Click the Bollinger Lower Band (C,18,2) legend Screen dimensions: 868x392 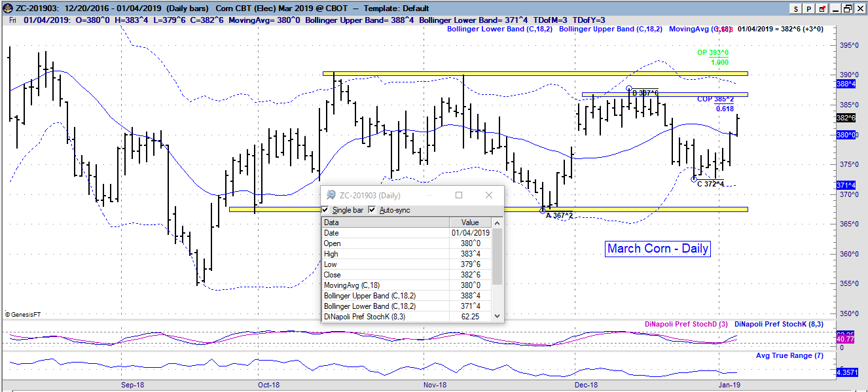(x=500, y=29)
